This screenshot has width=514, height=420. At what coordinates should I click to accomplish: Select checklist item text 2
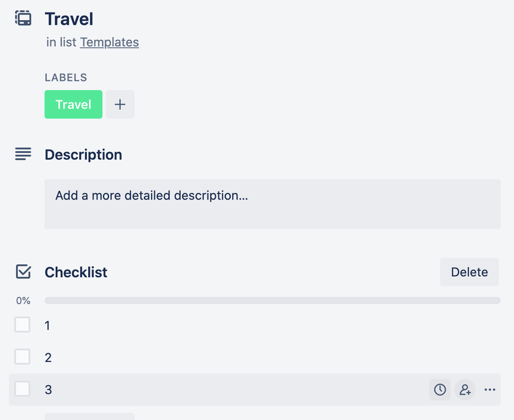tap(48, 358)
